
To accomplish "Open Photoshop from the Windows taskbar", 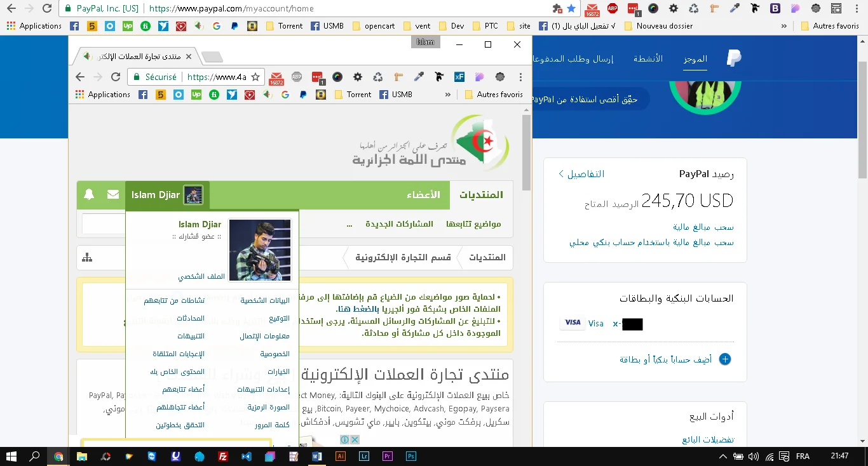I will coord(411,456).
